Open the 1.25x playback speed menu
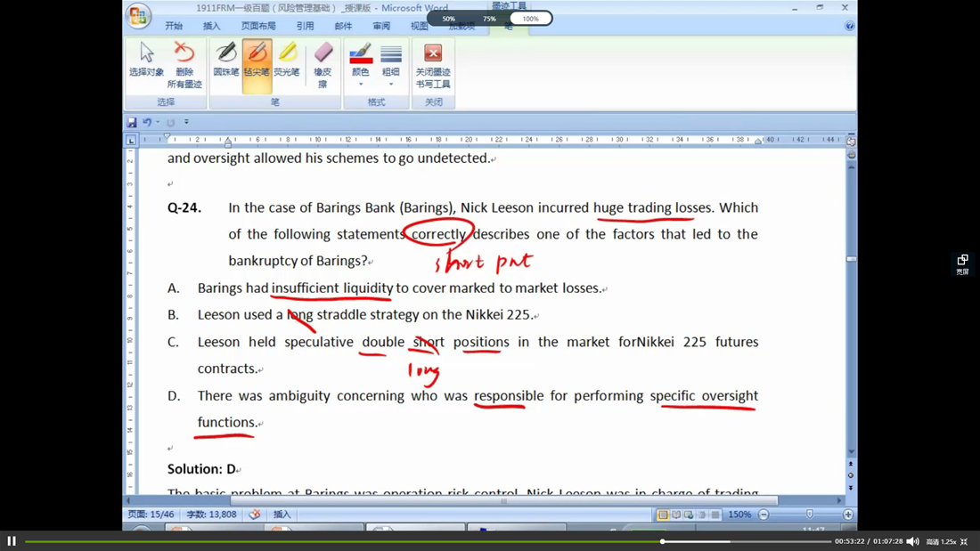Viewport: 980px width, 551px height. (x=949, y=541)
